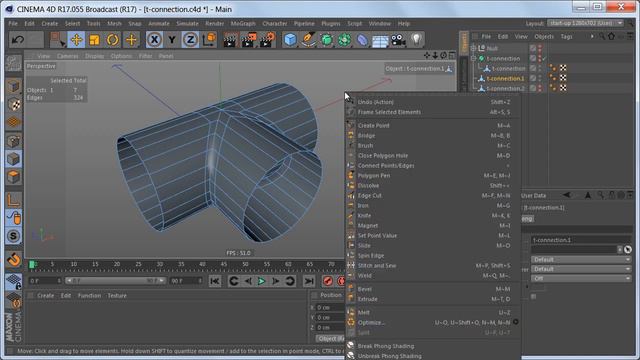The image size is (640, 360).
Task: Activate the Scale tool
Action: [x=94, y=40]
